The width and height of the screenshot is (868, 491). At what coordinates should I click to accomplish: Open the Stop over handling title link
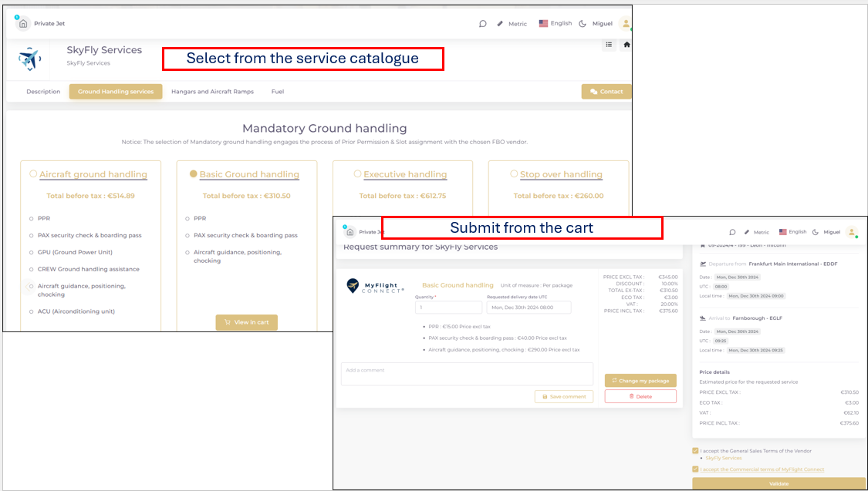tap(562, 174)
